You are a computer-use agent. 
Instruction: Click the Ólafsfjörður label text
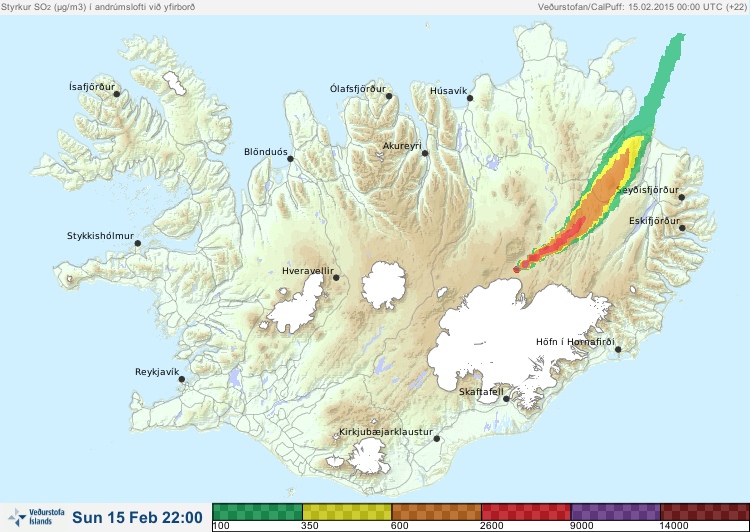(x=358, y=89)
